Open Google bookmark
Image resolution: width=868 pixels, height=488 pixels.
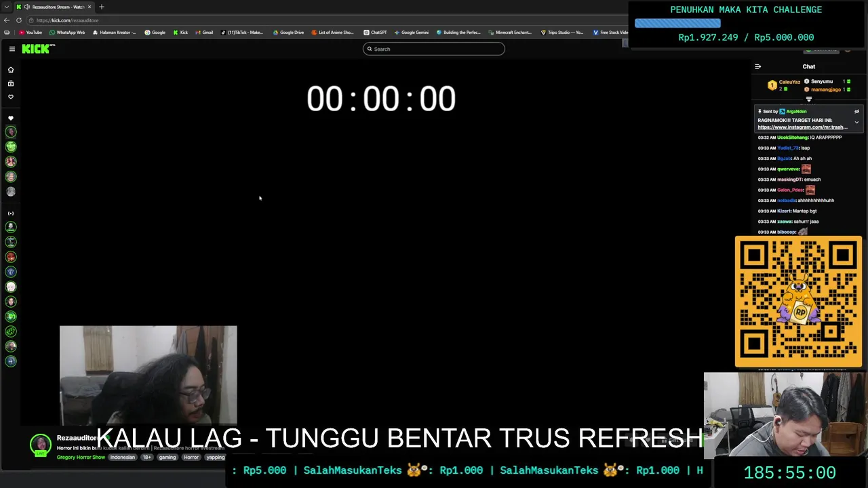point(155,33)
